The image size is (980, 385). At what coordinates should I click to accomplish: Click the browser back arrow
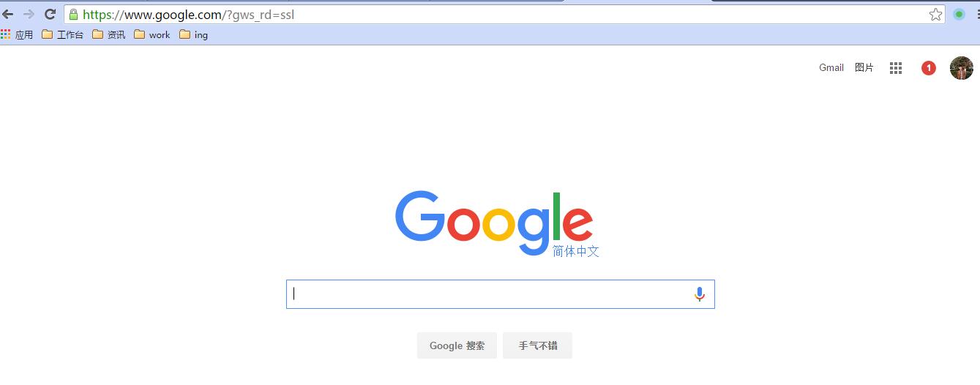pyautogui.click(x=8, y=14)
